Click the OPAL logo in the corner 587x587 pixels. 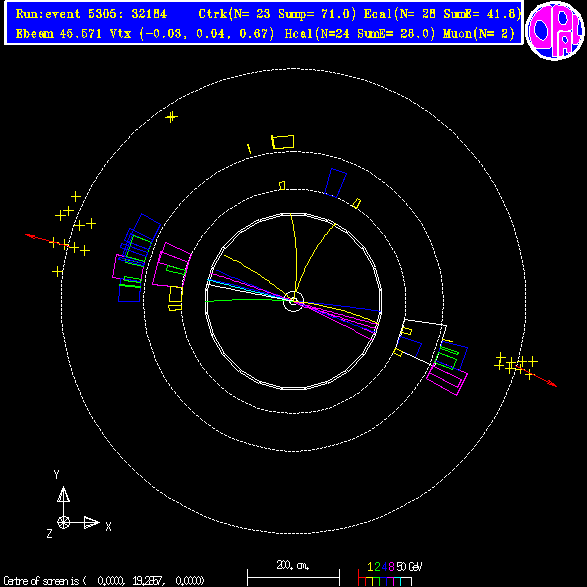coord(555,31)
